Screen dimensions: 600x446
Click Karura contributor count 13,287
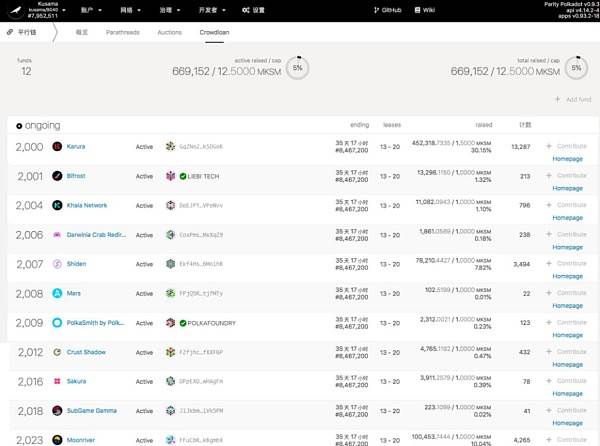pyautogui.click(x=521, y=146)
